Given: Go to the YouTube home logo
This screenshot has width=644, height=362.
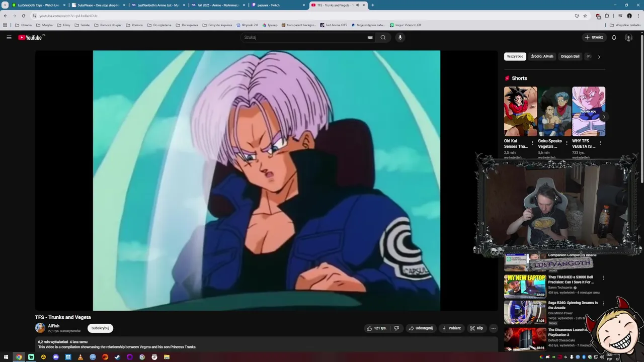Looking at the screenshot, I should [31, 37].
